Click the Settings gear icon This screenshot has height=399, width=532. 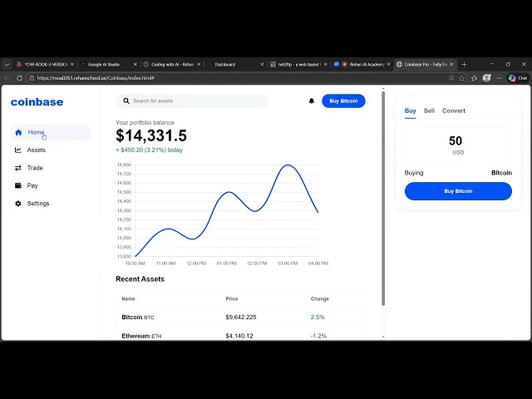point(18,204)
